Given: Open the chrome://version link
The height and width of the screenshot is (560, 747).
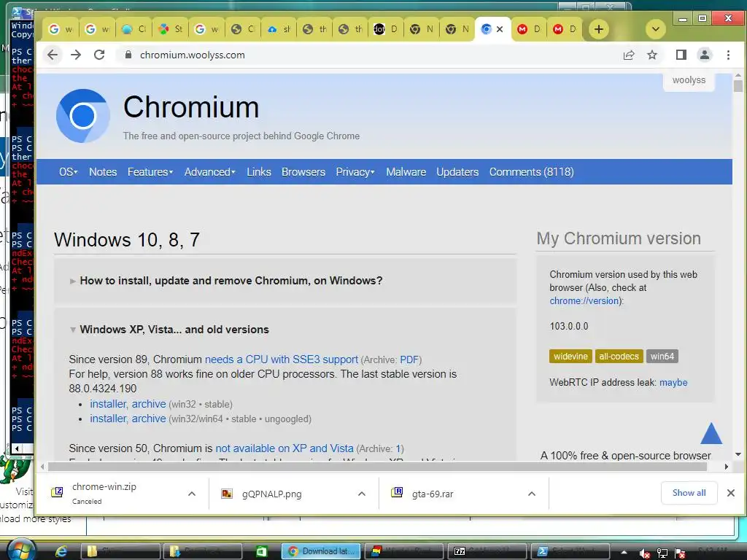Looking at the screenshot, I should [x=584, y=300].
